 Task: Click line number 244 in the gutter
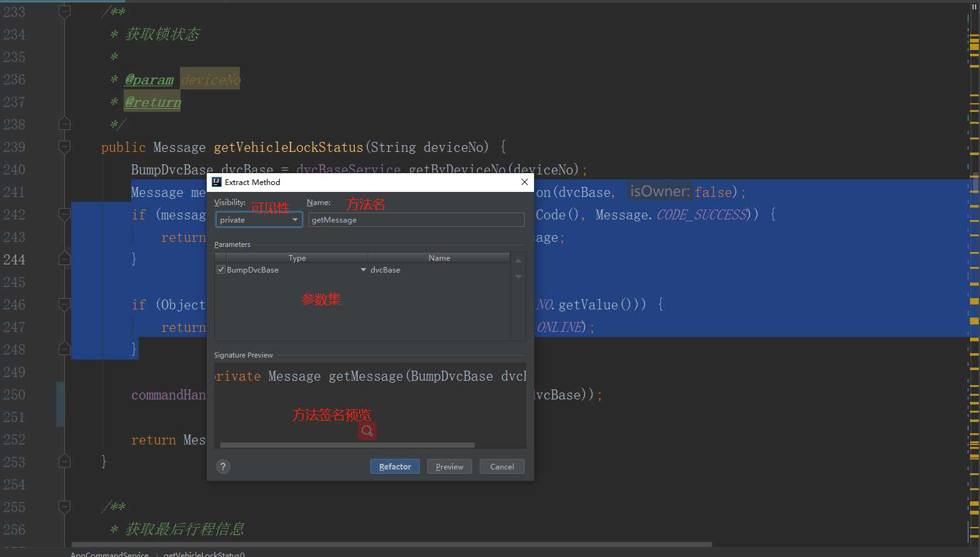click(14, 259)
